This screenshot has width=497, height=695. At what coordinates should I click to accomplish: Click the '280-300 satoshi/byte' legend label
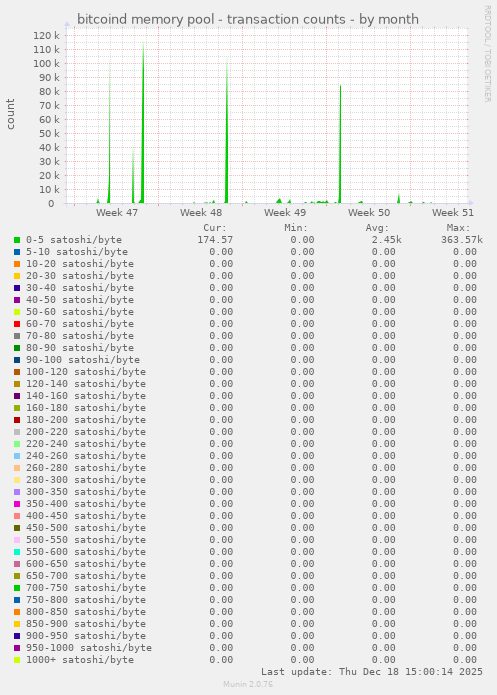click(x=86, y=480)
